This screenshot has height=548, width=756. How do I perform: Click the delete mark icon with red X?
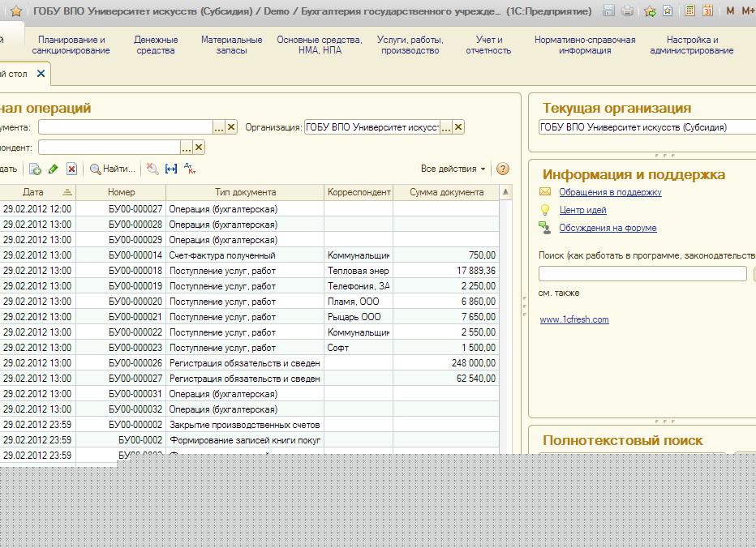72,169
